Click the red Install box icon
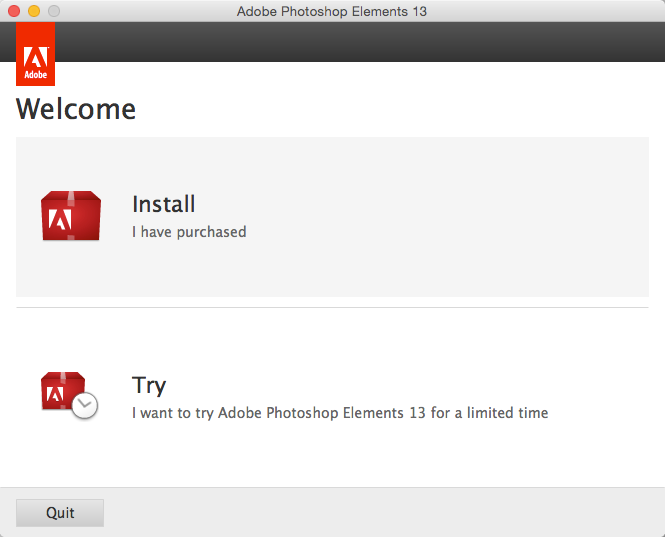The width and height of the screenshot is (665, 537). pyautogui.click(x=71, y=216)
